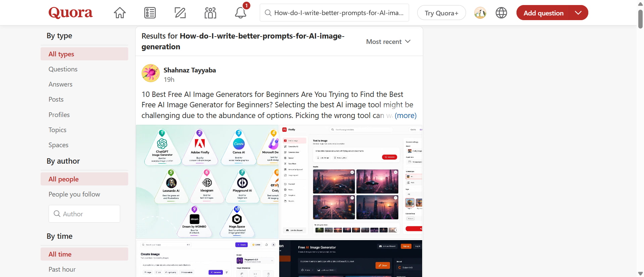The height and width of the screenshot is (277, 644).
Task: Open the user profile avatar menu
Action: [x=480, y=13]
